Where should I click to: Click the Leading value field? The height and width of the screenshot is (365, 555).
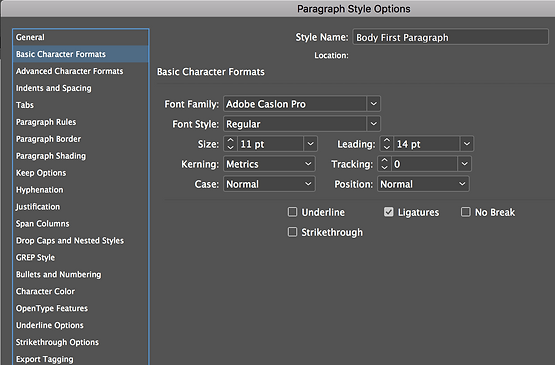pos(427,144)
